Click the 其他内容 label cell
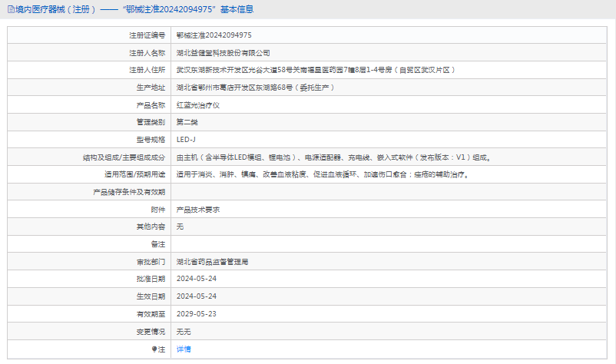Viewport: 616px width, 364px height. 89,227
